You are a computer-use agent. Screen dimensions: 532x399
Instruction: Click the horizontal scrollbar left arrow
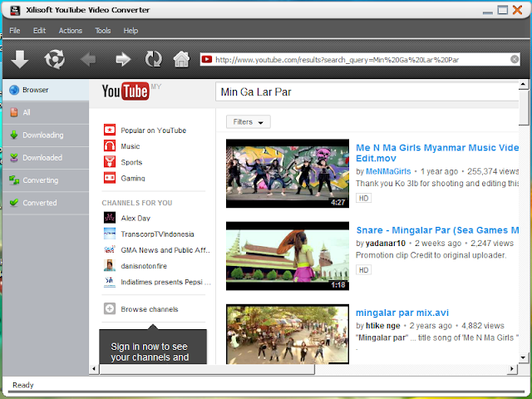pos(94,369)
